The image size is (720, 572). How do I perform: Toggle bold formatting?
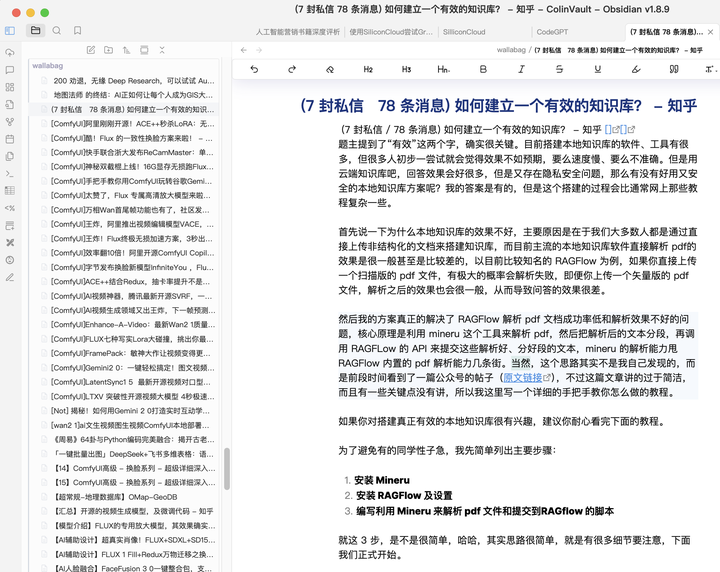[483, 69]
